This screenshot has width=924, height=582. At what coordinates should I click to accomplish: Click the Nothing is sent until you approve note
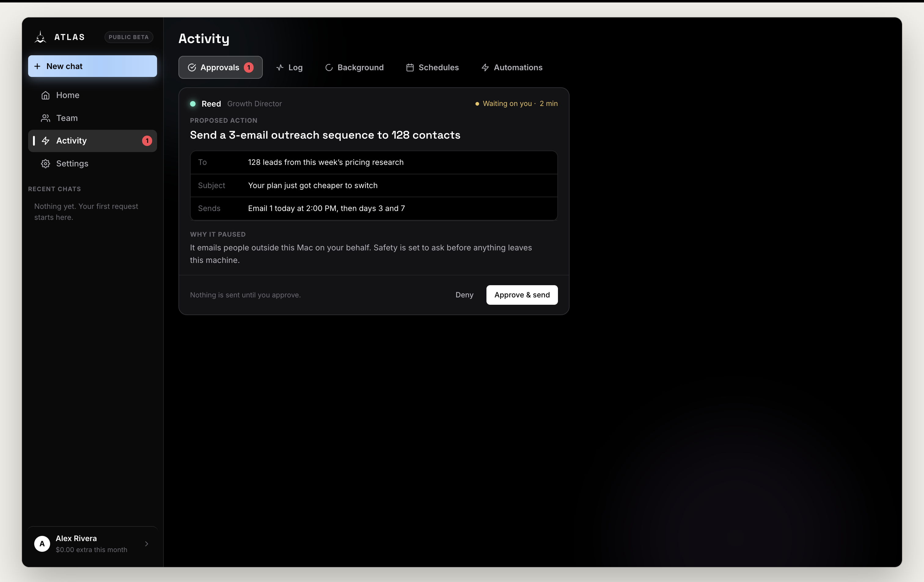245,295
